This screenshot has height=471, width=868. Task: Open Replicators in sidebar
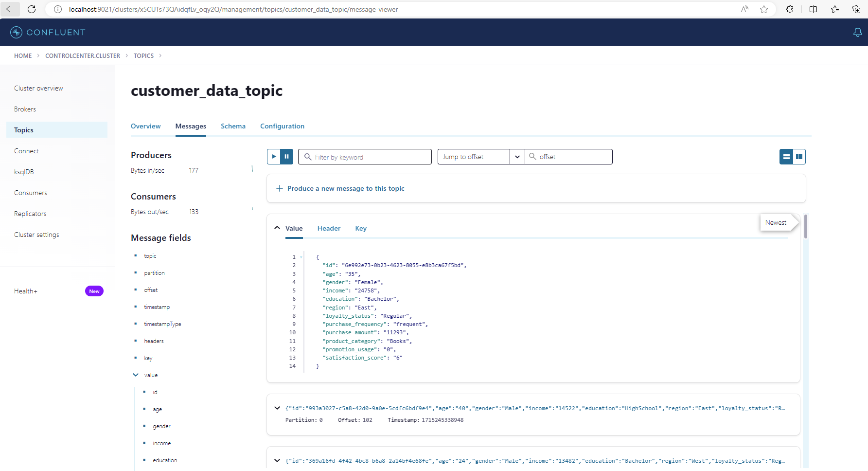[30, 214]
